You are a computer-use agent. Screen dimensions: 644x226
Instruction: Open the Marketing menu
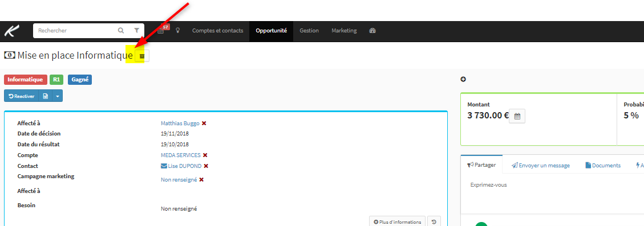click(x=344, y=31)
